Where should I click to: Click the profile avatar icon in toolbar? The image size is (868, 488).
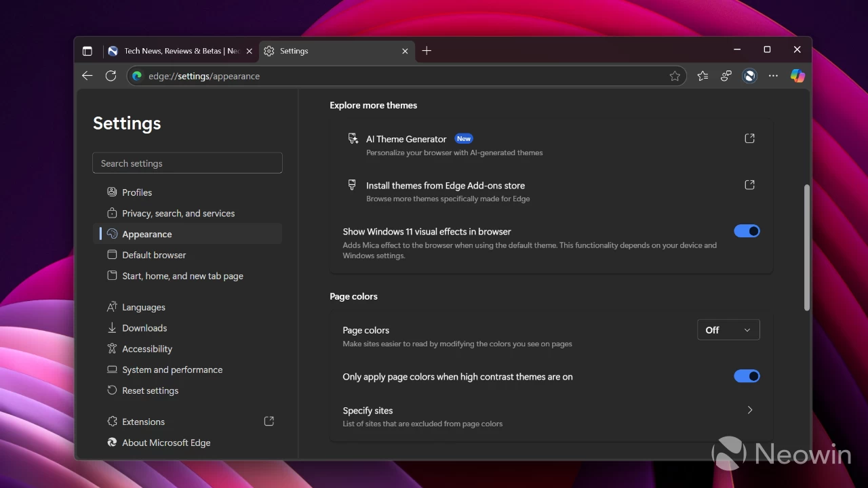click(749, 76)
